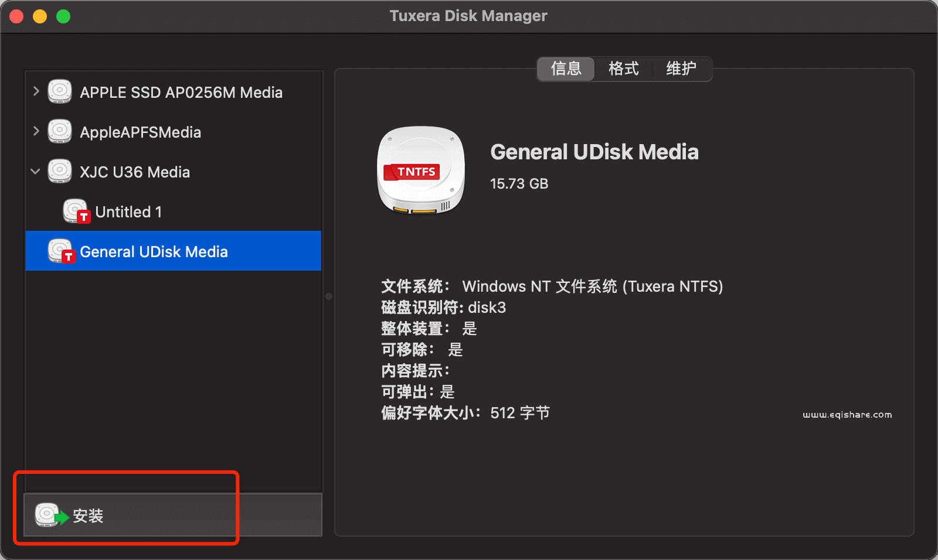
Task: Click the sidebar divider handle dot
Action: pyautogui.click(x=328, y=296)
